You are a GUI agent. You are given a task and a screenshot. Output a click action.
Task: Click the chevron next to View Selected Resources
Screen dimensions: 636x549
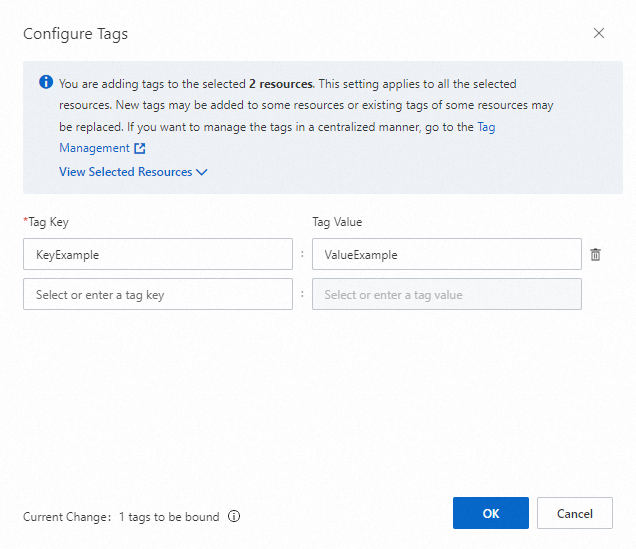(202, 172)
